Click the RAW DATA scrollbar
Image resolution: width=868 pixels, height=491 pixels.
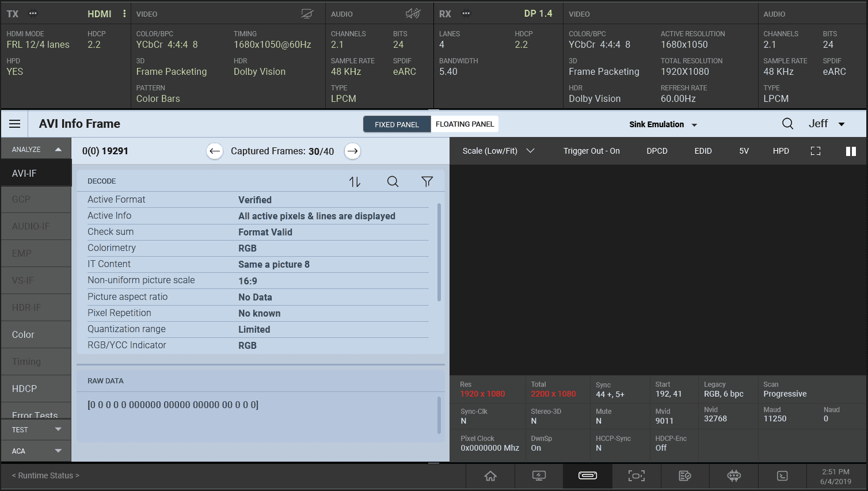point(439,414)
